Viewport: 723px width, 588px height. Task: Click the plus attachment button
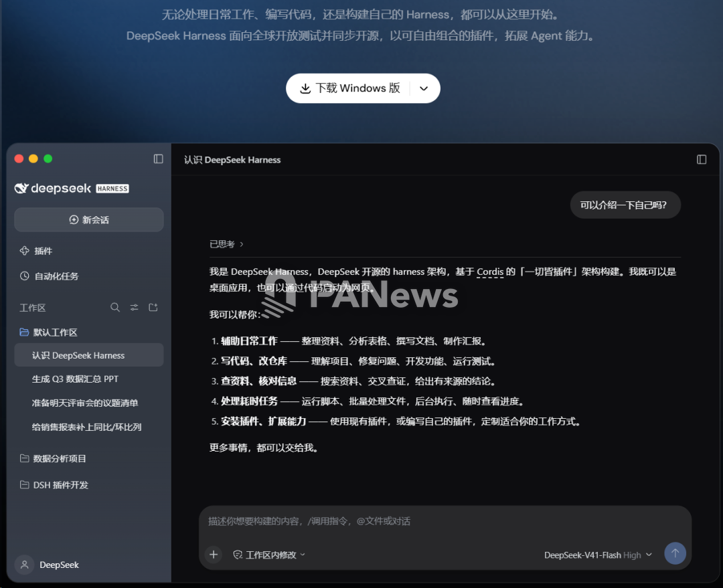pos(214,555)
